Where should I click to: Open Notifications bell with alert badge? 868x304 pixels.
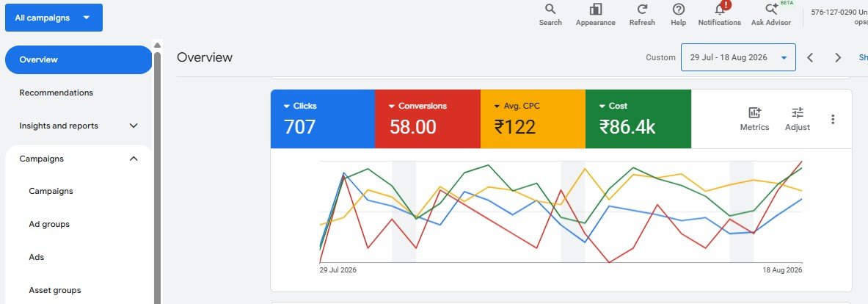pos(720,15)
